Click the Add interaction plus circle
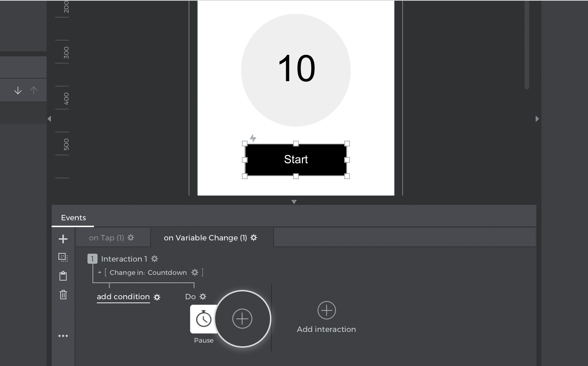This screenshot has width=588, height=366. 327,310
